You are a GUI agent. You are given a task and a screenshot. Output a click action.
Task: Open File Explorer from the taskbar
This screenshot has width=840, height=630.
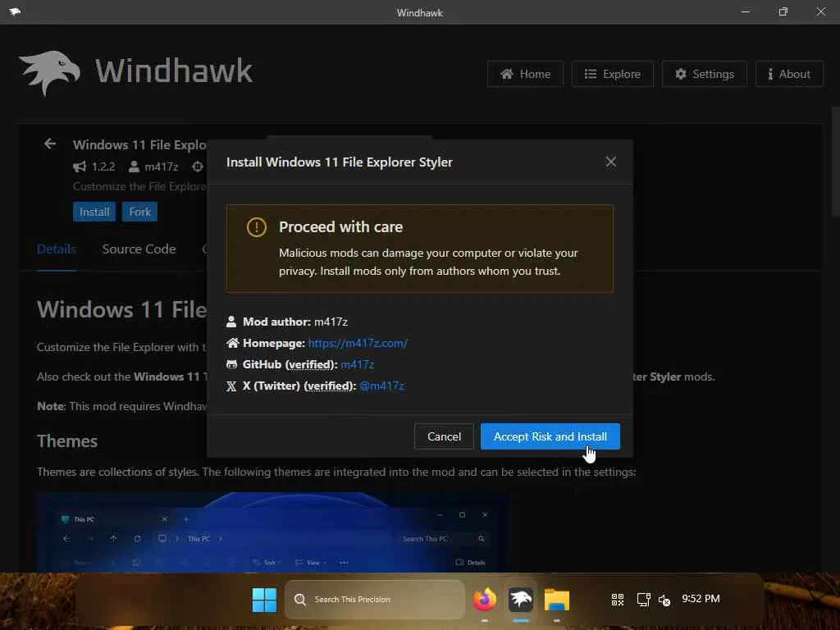pyautogui.click(x=557, y=600)
